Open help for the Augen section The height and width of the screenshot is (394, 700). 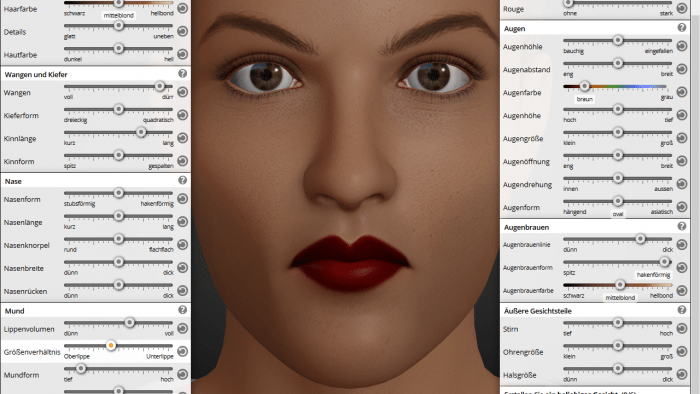[x=682, y=28]
